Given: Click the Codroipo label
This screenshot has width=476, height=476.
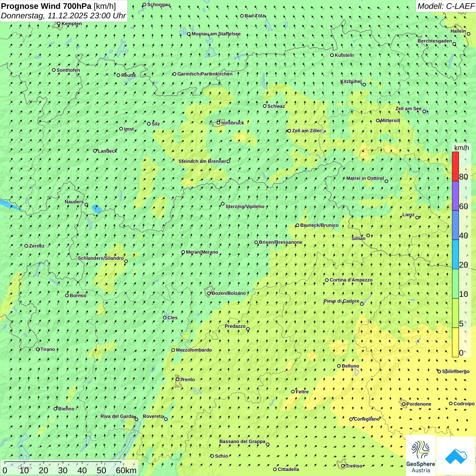Looking at the screenshot, I should pyautogui.click(x=464, y=404).
